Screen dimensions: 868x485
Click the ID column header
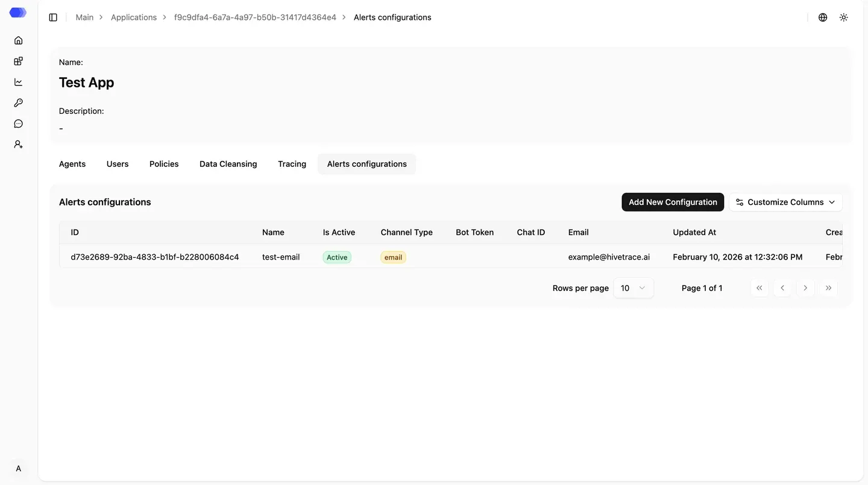[75, 232]
